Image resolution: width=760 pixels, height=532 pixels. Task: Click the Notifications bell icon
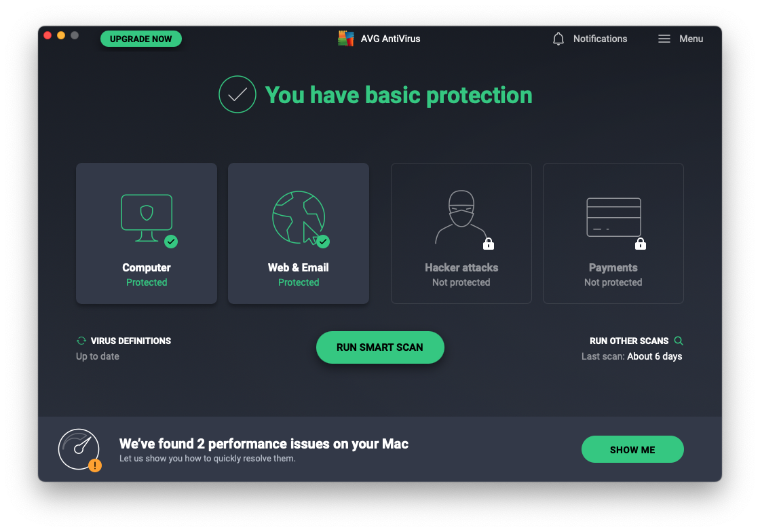click(558, 39)
